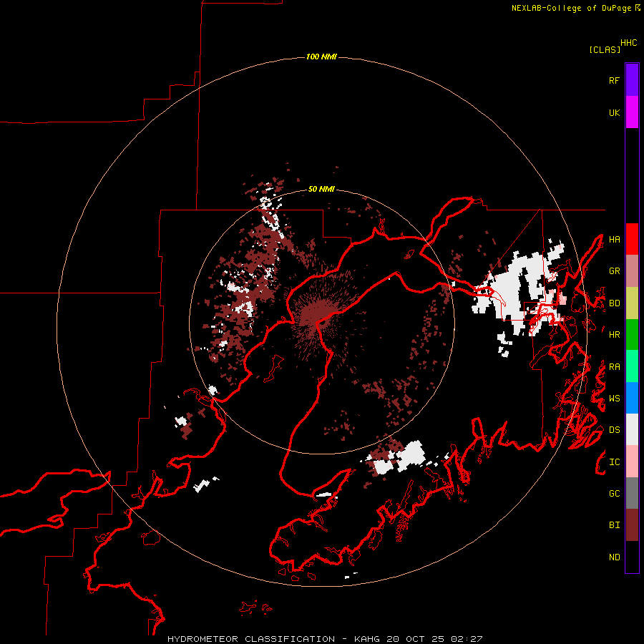Pick the RA light green swatch

pyautogui.click(x=632, y=366)
